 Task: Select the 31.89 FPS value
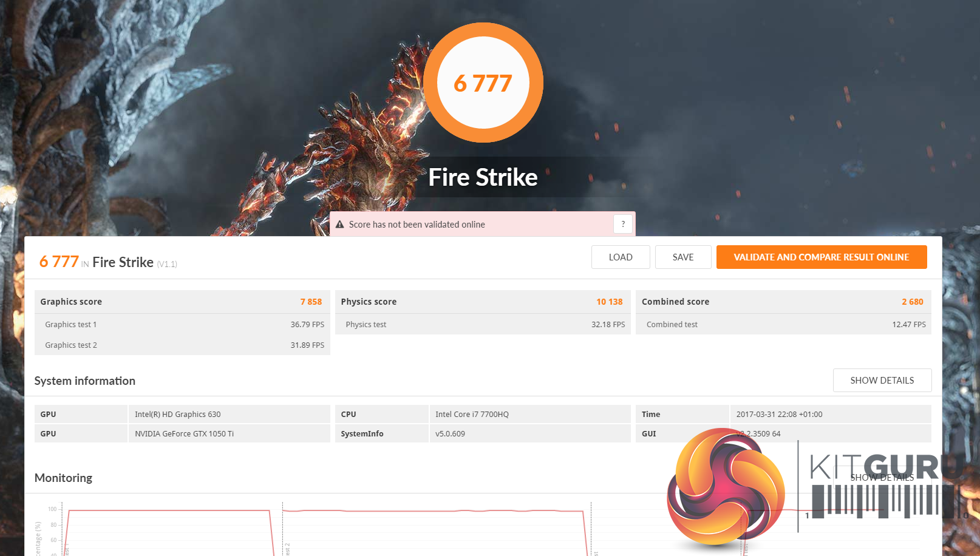coord(307,345)
